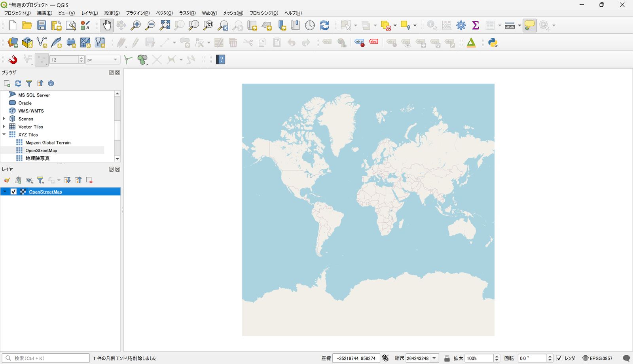Viewport: 633px width, 364px height.
Task: Click the Zoom Full extent icon
Action: pyautogui.click(x=165, y=25)
